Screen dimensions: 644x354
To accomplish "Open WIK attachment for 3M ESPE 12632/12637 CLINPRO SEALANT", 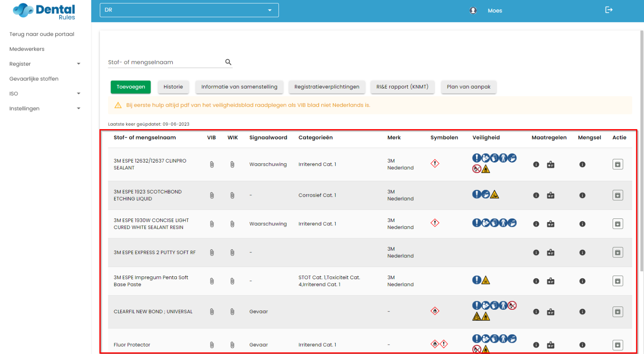I will [232, 165].
